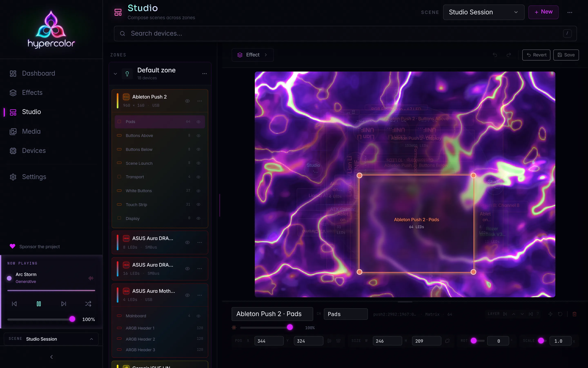Adjust the master brightness slider in Now Playing
The width and height of the screenshot is (588, 368).
(x=41, y=319)
